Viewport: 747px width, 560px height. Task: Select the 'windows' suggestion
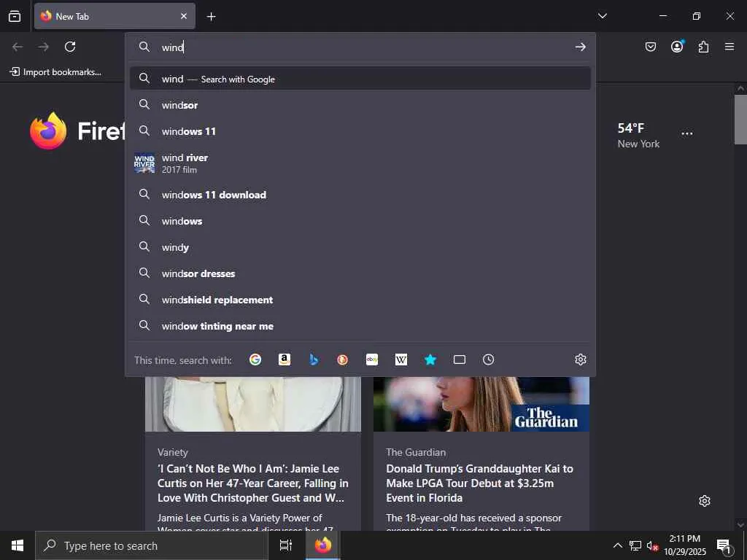point(360,220)
